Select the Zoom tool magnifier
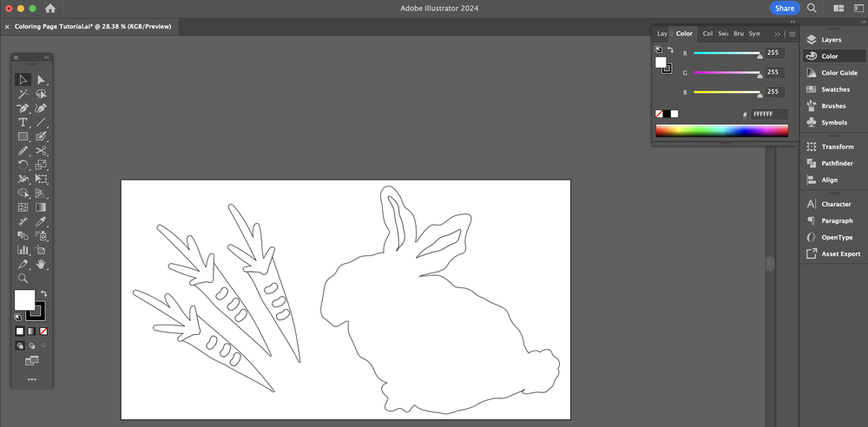This screenshot has width=868, height=427. pyautogui.click(x=23, y=278)
